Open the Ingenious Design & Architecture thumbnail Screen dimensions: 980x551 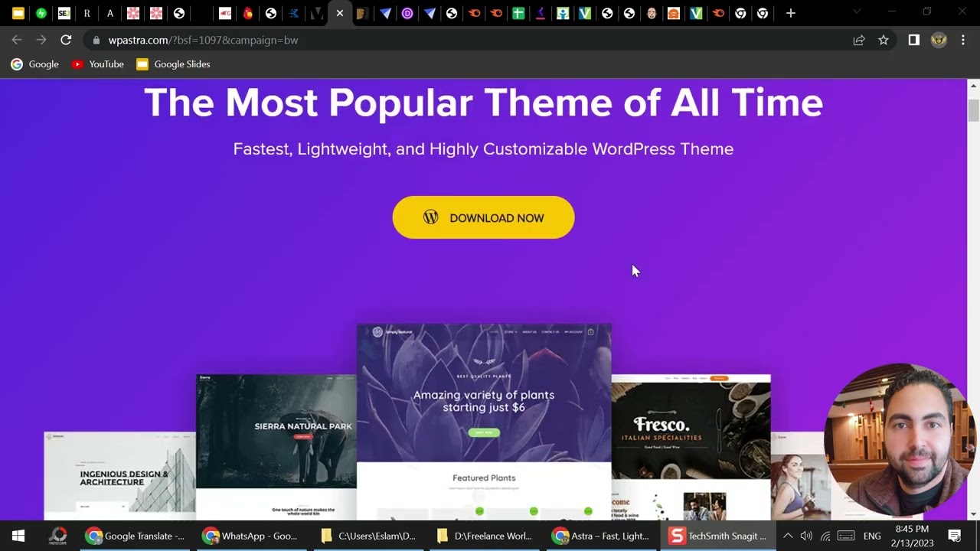coord(119,475)
